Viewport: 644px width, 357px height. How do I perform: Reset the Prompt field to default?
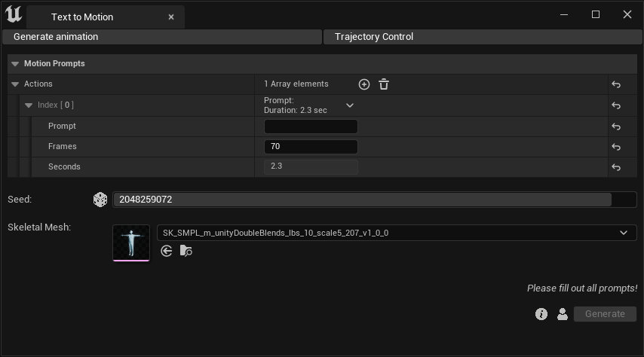click(616, 127)
